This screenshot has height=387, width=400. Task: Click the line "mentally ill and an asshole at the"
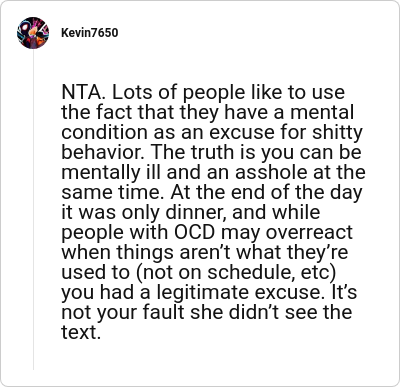(x=213, y=172)
